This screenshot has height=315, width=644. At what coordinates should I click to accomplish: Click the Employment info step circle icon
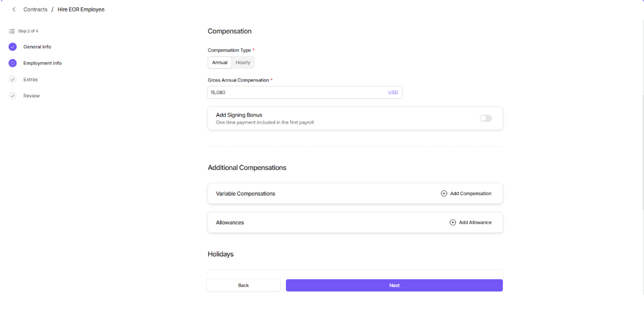13,63
